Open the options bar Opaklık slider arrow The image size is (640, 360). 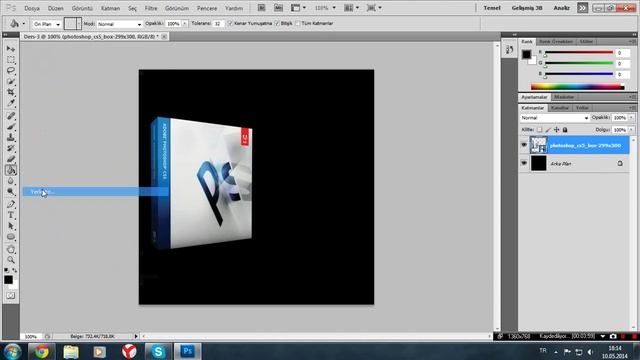tap(184, 24)
